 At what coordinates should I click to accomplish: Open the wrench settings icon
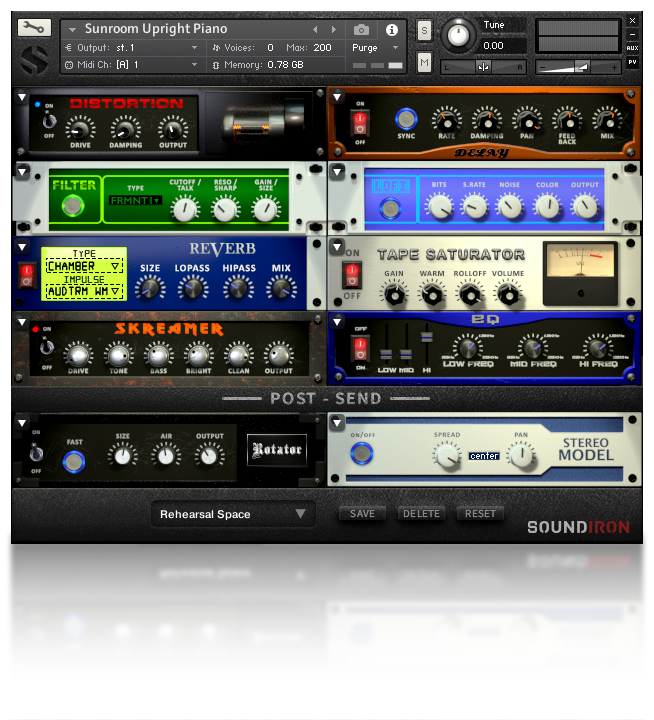(x=34, y=28)
